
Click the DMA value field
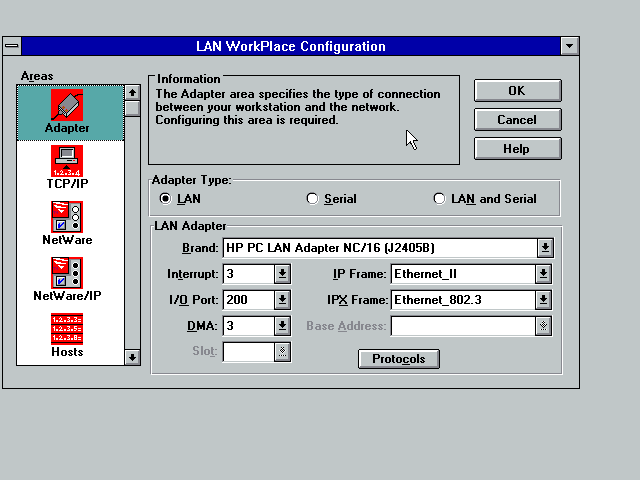[249, 326]
